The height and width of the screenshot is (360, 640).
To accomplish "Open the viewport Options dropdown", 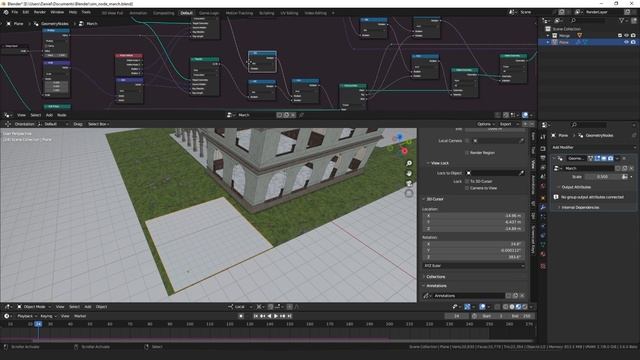I will (x=486, y=124).
